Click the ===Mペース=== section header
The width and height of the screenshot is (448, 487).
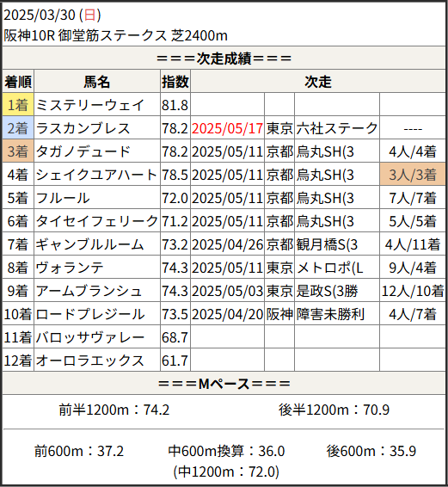click(224, 383)
